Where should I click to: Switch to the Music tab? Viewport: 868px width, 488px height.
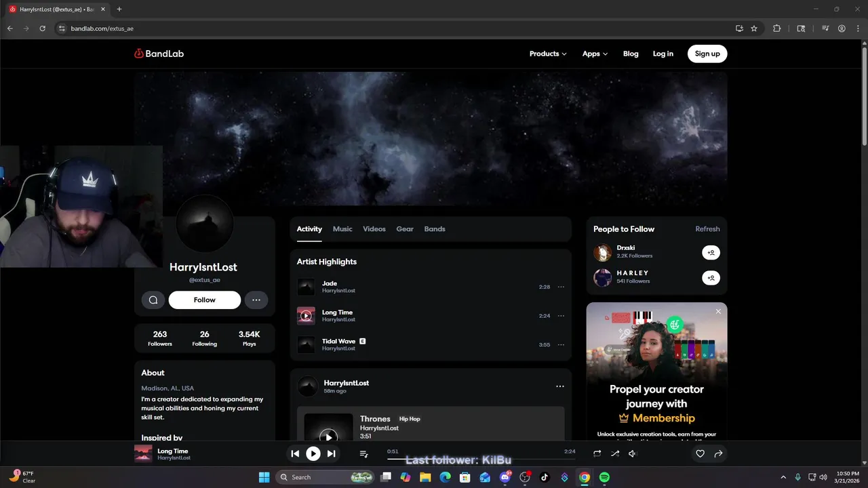pos(342,229)
